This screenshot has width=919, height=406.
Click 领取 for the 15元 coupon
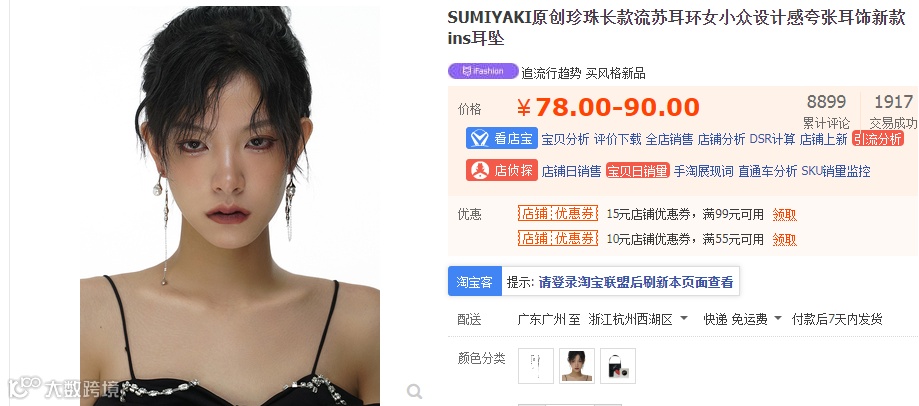tap(784, 214)
